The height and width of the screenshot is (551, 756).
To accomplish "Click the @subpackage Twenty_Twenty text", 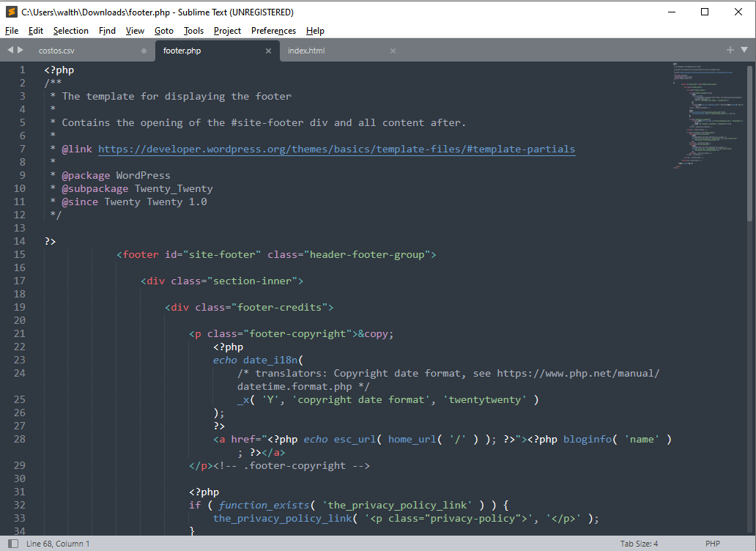I will click(x=138, y=188).
